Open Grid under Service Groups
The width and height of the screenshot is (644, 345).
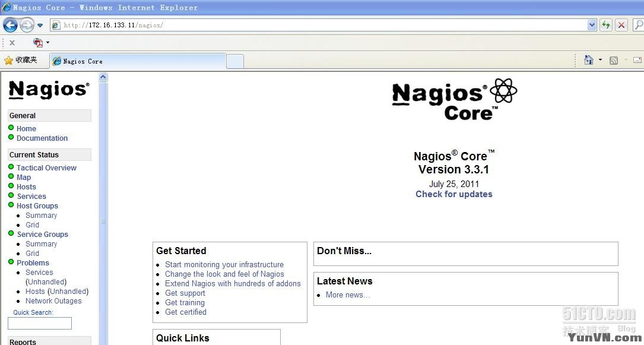tap(33, 254)
